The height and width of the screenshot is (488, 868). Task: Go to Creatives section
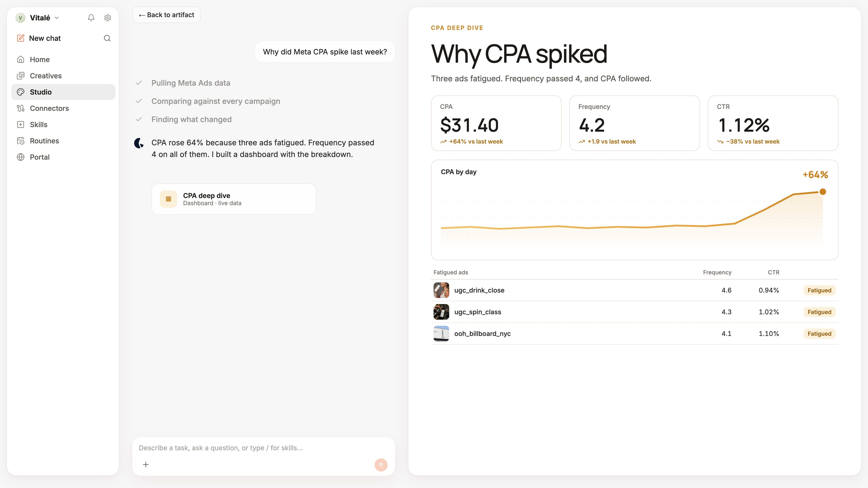(x=63, y=76)
